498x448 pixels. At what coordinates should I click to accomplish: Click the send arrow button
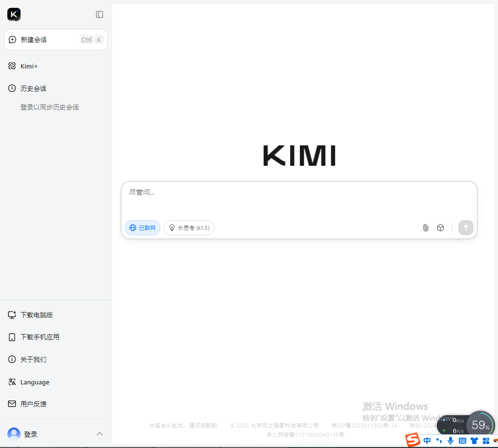click(x=466, y=227)
